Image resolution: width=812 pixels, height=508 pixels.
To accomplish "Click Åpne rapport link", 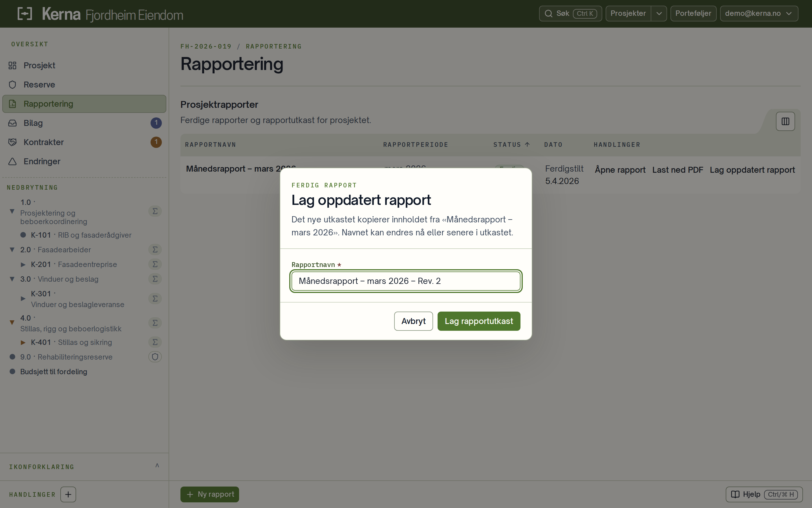I will [x=620, y=170].
